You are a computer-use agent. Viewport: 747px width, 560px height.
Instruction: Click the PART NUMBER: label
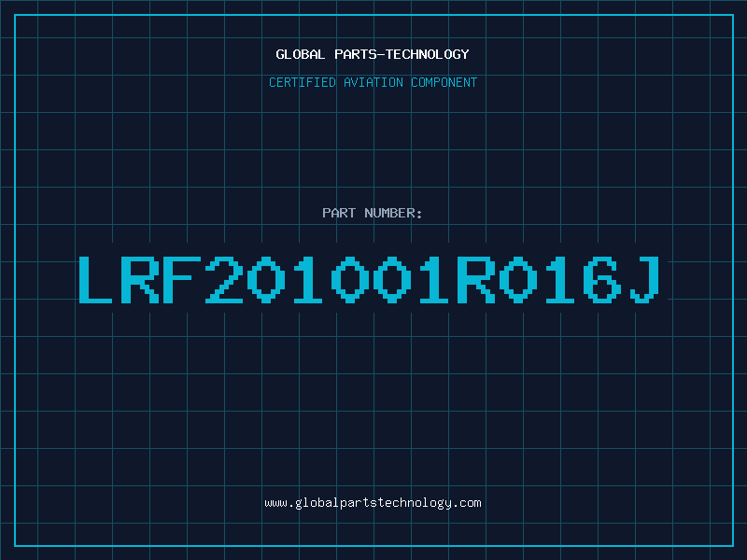point(373,213)
